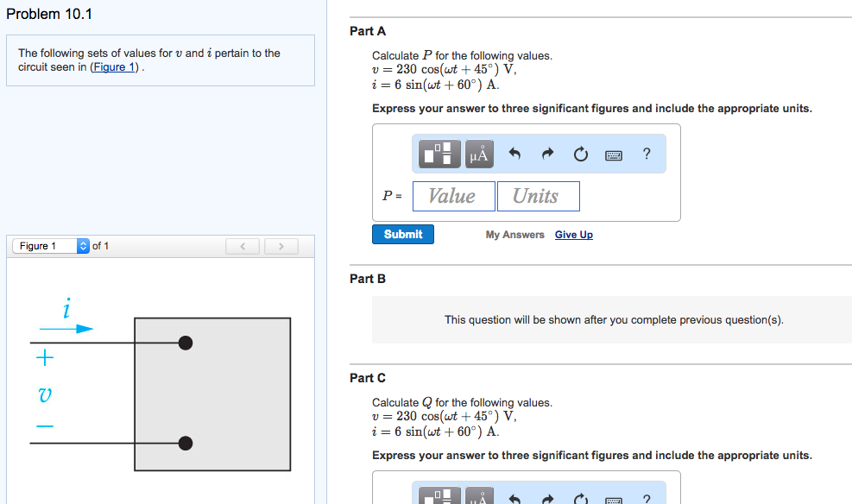The height and width of the screenshot is (504, 852).
Task: Click the Redo icon in Part A's equation toolbar
Action: (x=550, y=154)
